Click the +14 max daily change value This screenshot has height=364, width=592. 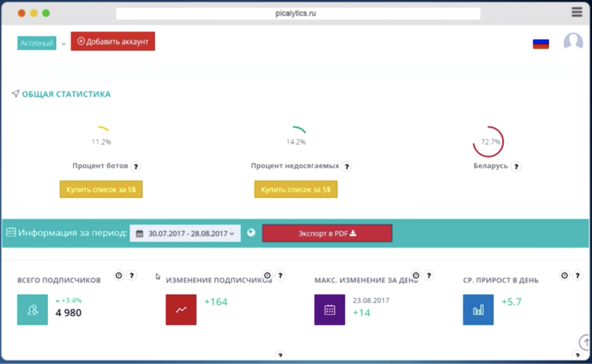[x=362, y=313]
